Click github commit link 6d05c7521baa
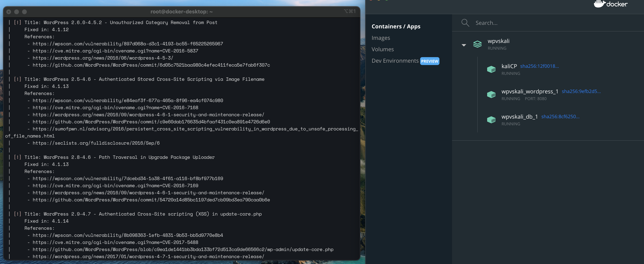The width and height of the screenshot is (644, 264). tap(151, 65)
